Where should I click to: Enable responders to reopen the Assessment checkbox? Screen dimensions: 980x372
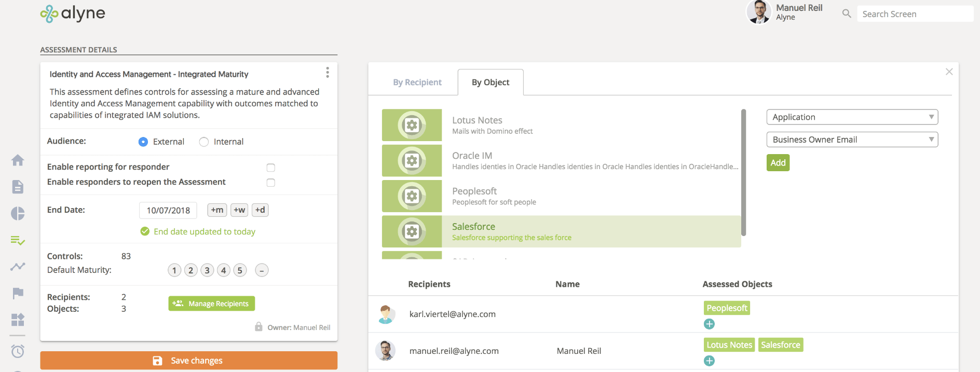(x=270, y=183)
